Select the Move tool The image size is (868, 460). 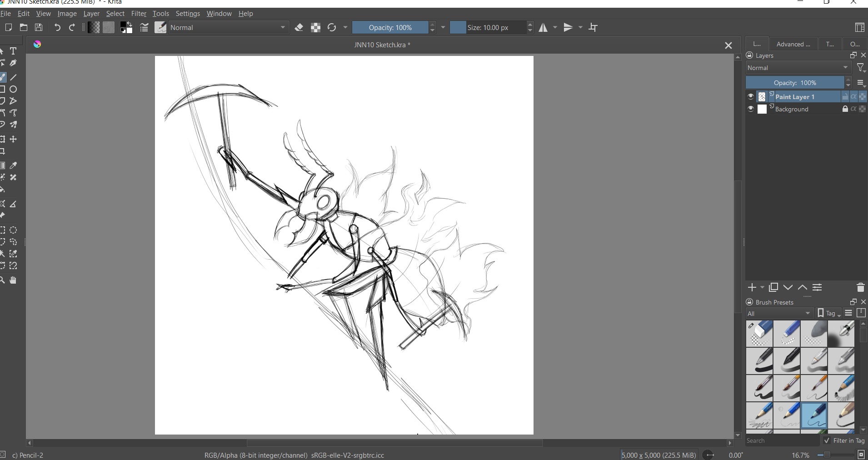point(13,139)
